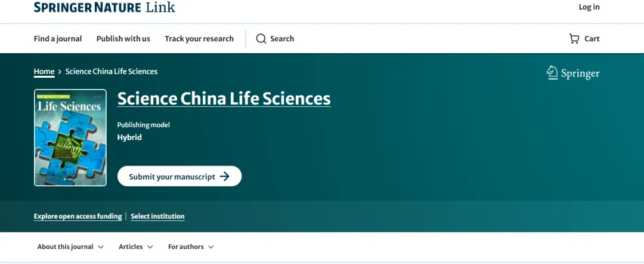
Task: Go to Home breadcrumb link
Action: point(44,72)
